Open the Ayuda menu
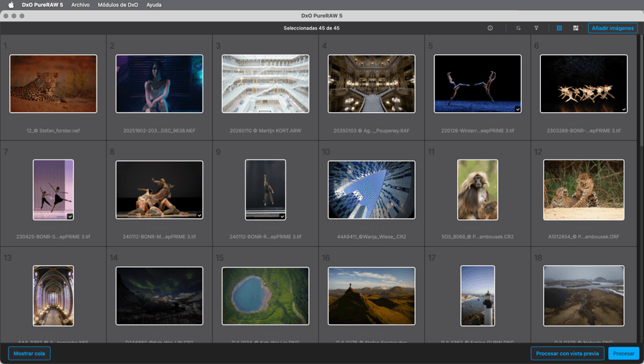The height and width of the screenshot is (364, 644). coord(154,5)
